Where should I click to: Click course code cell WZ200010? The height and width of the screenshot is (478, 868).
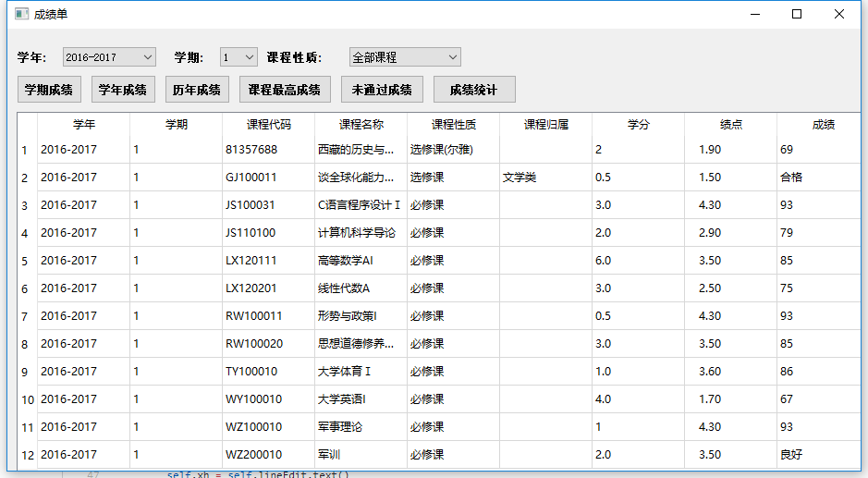click(x=268, y=455)
